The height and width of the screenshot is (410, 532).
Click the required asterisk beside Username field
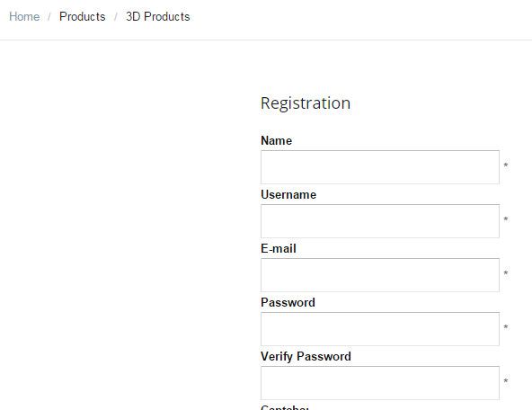coord(506,219)
